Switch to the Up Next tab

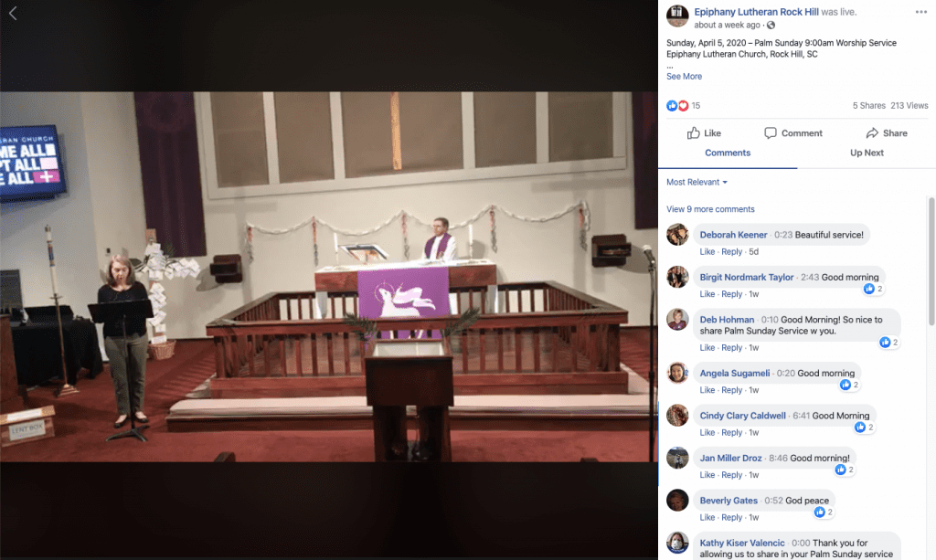[867, 153]
